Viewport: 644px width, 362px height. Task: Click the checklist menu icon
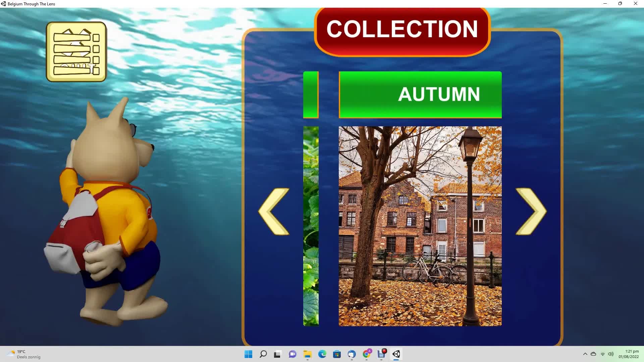point(76,52)
